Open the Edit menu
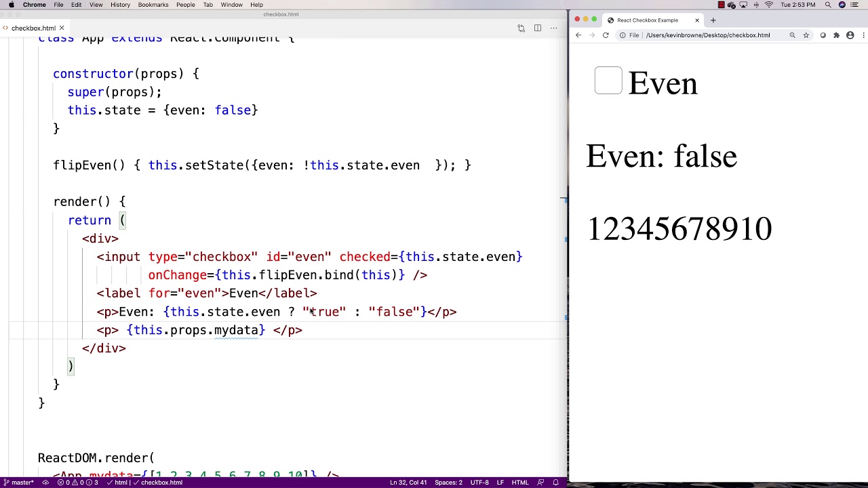This screenshot has width=868, height=488. pyautogui.click(x=76, y=5)
